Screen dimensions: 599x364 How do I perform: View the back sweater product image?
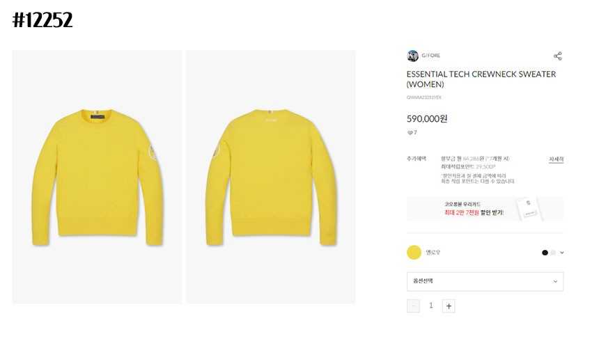(x=271, y=177)
